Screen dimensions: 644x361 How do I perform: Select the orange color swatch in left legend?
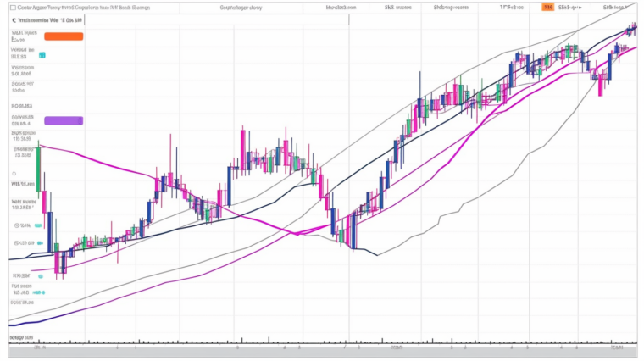pos(63,36)
